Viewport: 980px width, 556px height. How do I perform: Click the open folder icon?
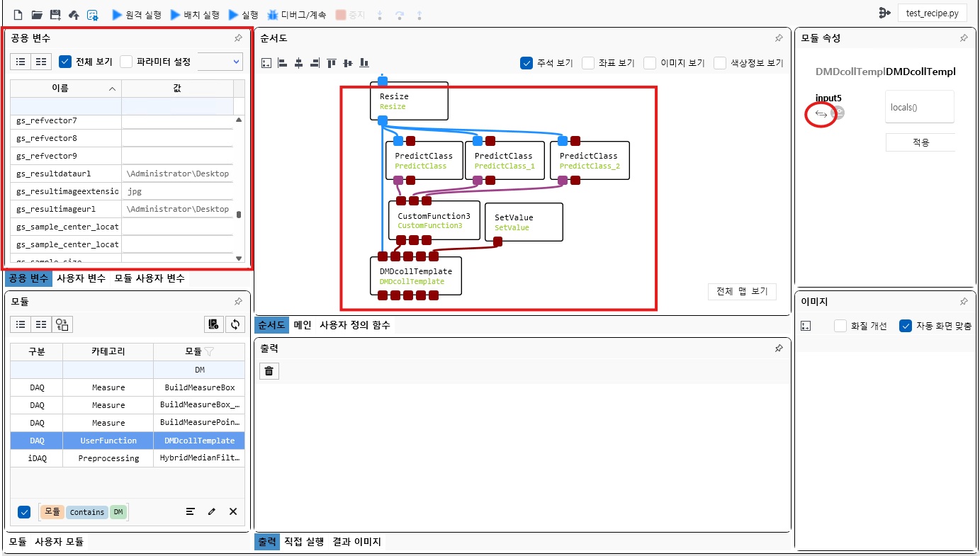37,14
